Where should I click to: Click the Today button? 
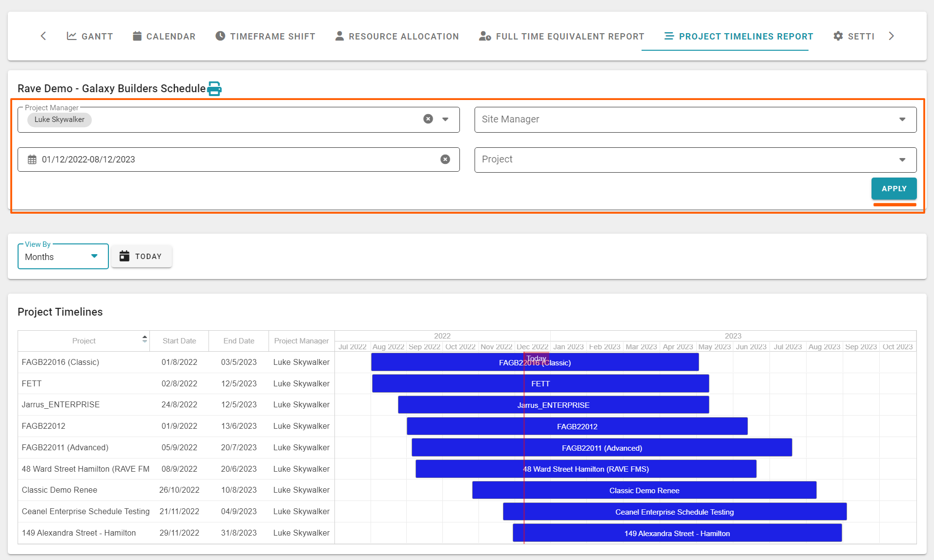pyautogui.click(x=142, y=257)
